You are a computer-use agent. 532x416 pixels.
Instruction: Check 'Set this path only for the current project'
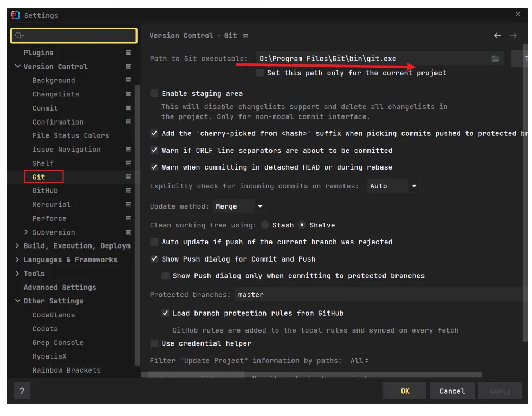point(260,73)
